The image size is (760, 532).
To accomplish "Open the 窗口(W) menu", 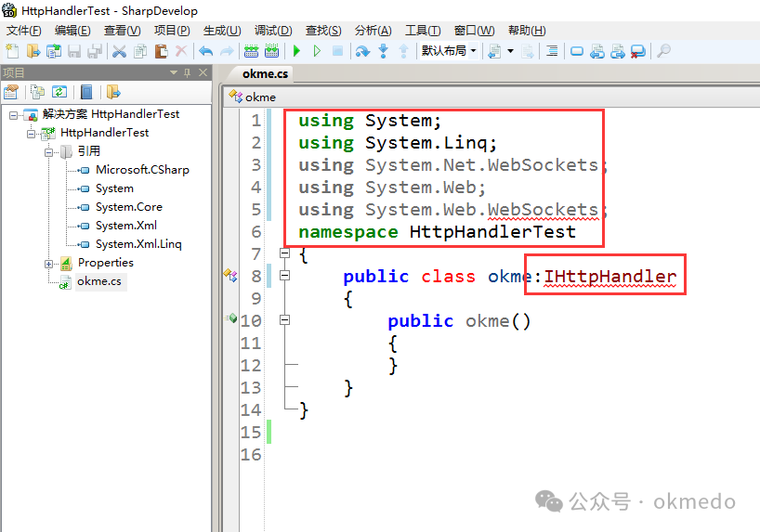I will [x=474, y=31].
